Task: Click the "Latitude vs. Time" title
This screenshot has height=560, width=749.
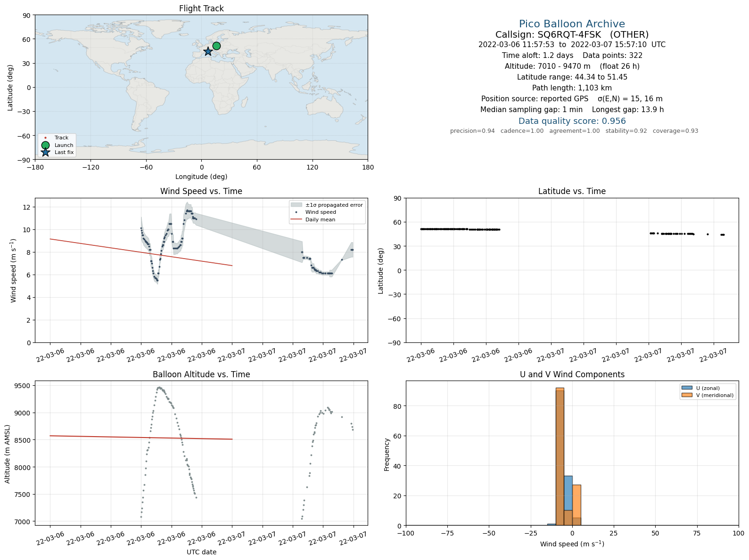Action: pyautogui.click(x=572, y=191)
